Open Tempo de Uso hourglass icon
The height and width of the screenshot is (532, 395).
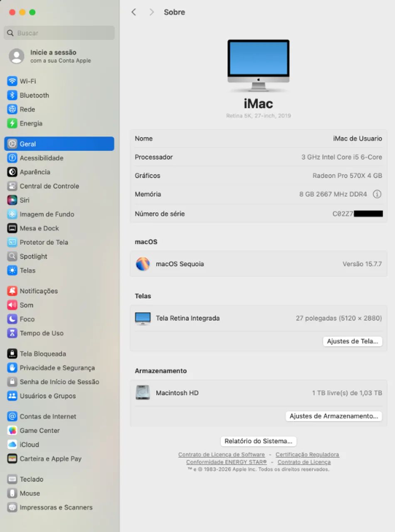[12, 333]
